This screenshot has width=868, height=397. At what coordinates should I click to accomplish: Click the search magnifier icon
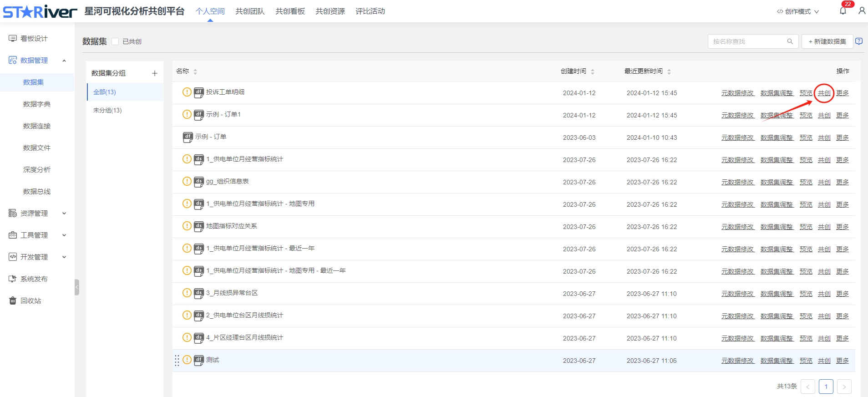tap(790, 41)
